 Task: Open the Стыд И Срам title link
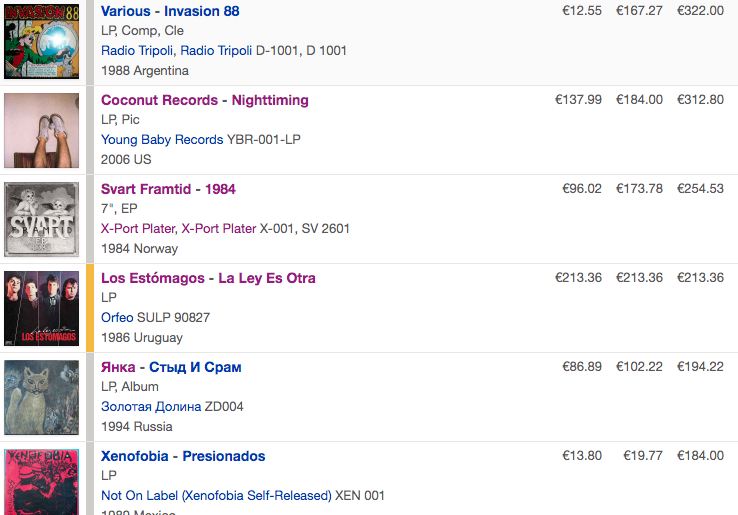[195, 367]
